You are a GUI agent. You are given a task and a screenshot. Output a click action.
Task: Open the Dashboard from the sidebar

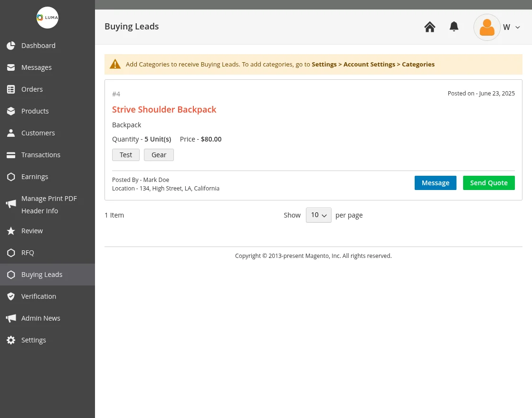click(38, 46)
